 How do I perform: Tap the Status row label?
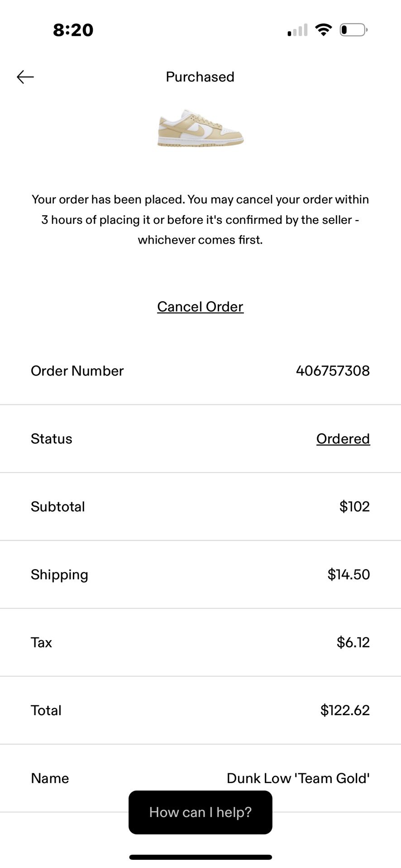point(52,439)
